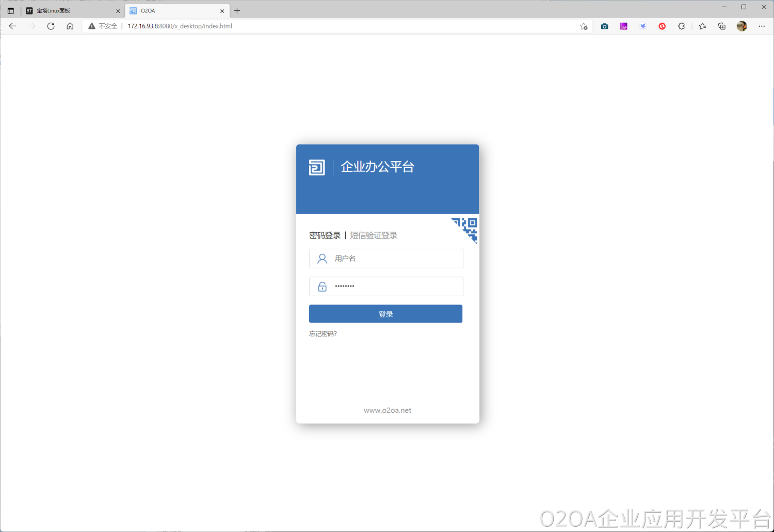Click the O2OA logo in the header
The height and width of the screenshot is (532, 774).
point(317,167)
